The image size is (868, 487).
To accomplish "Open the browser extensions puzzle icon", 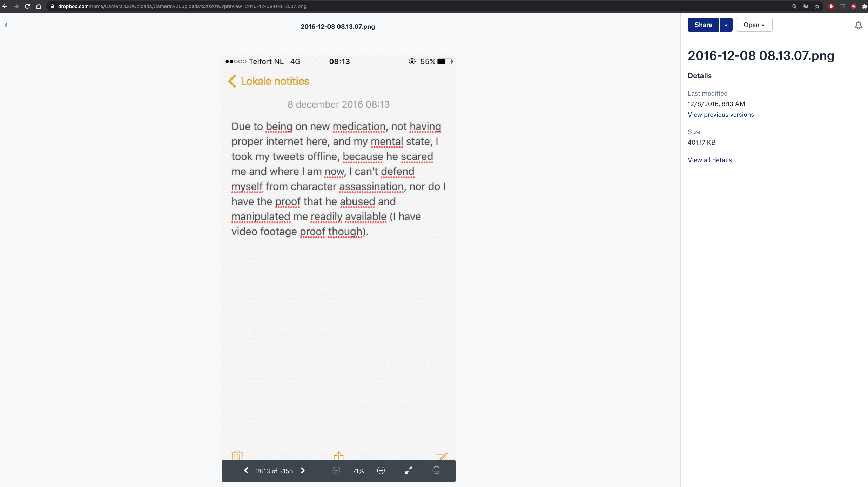I will tap(864, 6).
